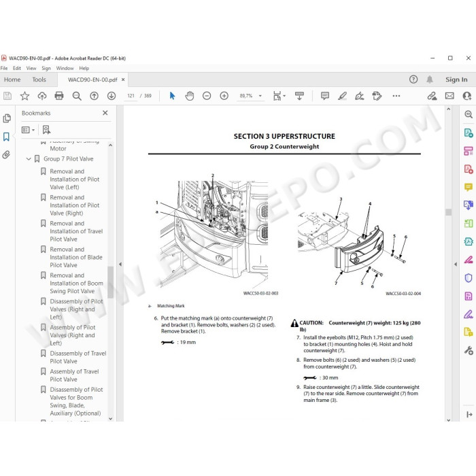The height and width of the screenshot is (476, 476).
Task: Click the stamp tool icon
Action: [377, 96]
